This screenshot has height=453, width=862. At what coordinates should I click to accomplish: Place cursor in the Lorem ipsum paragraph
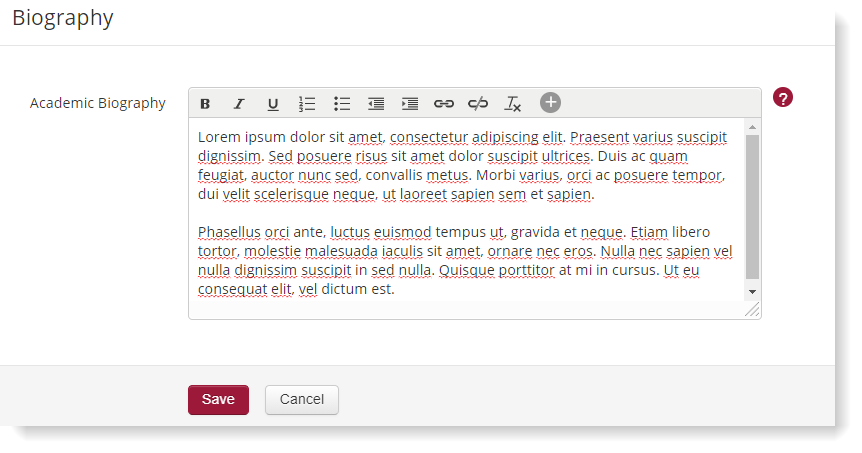coord(460,165)
